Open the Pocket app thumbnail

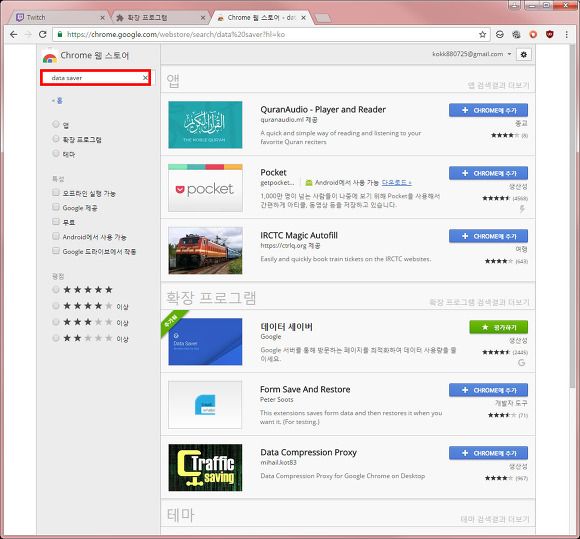click(205, 188)
